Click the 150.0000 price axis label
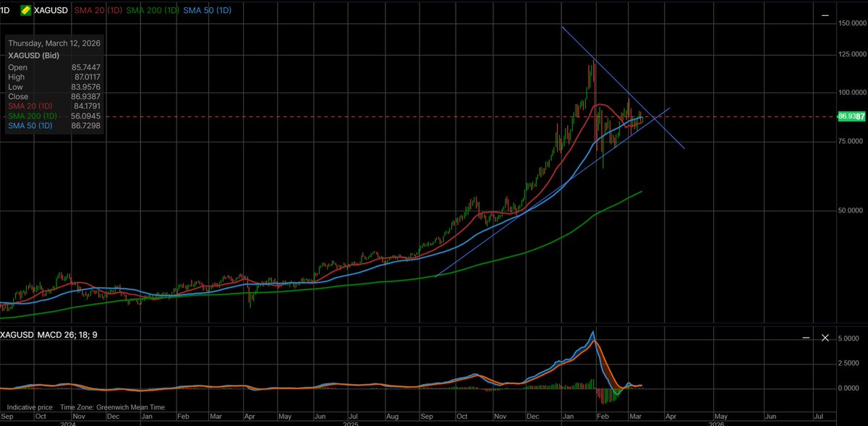 tap(851, 23)
